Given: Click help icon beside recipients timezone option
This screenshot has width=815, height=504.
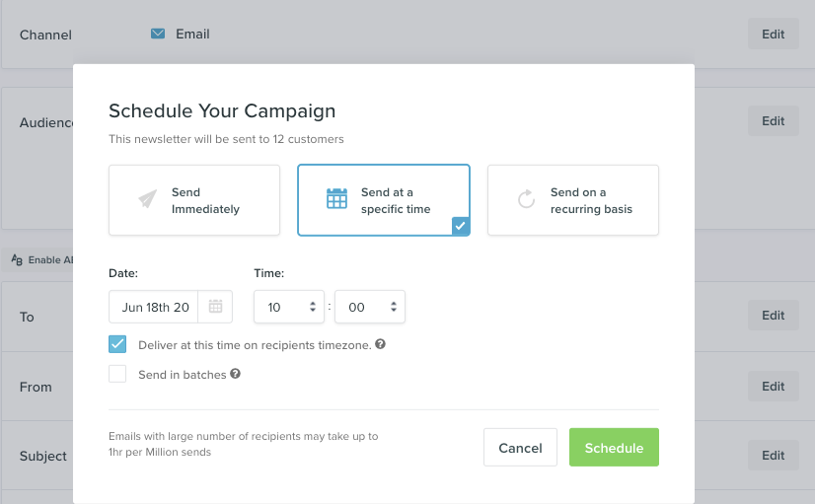Looking at the screenshot, I should (380, 345).
